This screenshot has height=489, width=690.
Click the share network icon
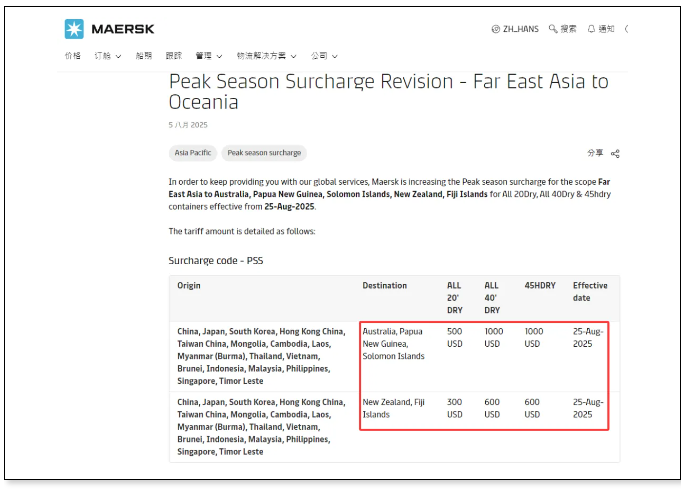615,154
